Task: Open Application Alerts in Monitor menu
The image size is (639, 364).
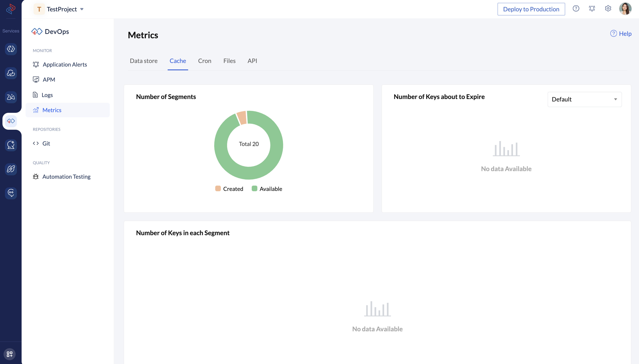Action: click(65, 65)
